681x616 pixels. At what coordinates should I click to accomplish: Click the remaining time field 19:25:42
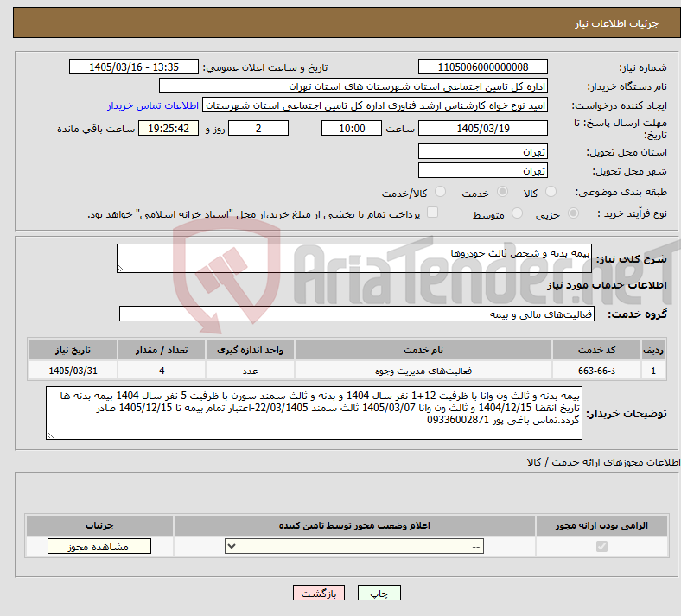(169, 128)
